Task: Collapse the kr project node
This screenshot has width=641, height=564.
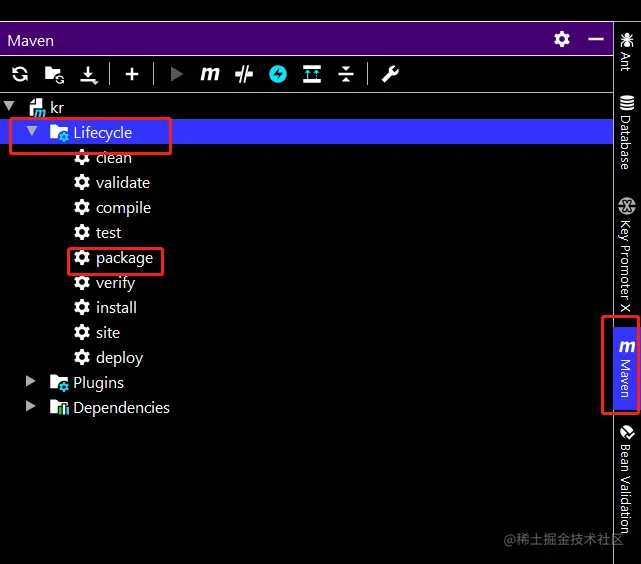Action: click(9, 106)
